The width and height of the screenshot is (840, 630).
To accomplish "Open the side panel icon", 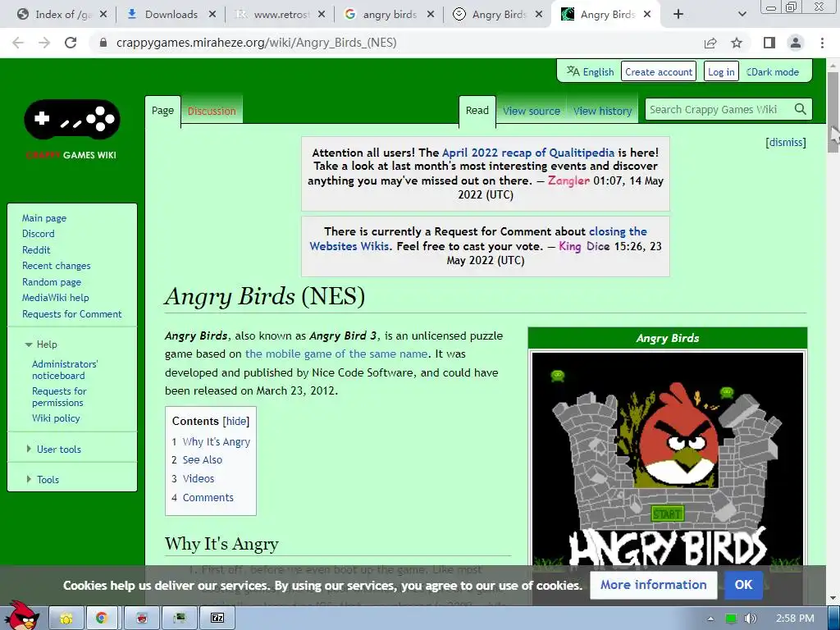I will coord(769,43).
